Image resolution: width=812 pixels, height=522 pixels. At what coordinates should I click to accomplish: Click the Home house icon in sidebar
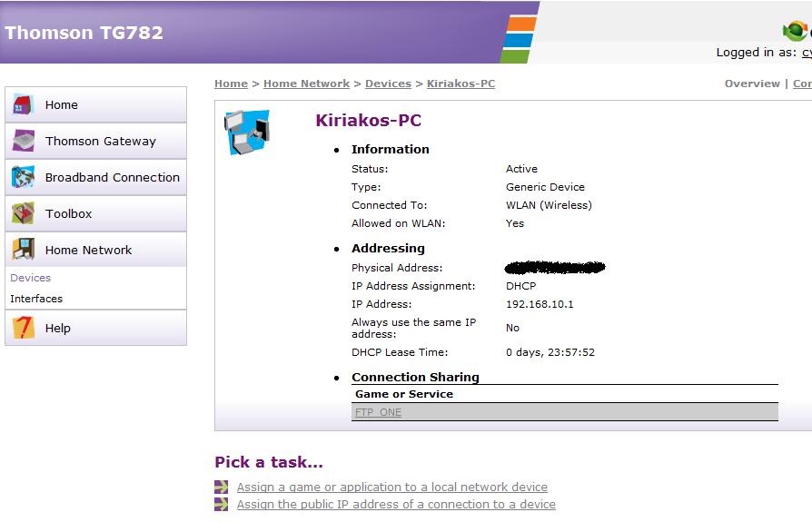pyautogui.click(x=23, y=104)
